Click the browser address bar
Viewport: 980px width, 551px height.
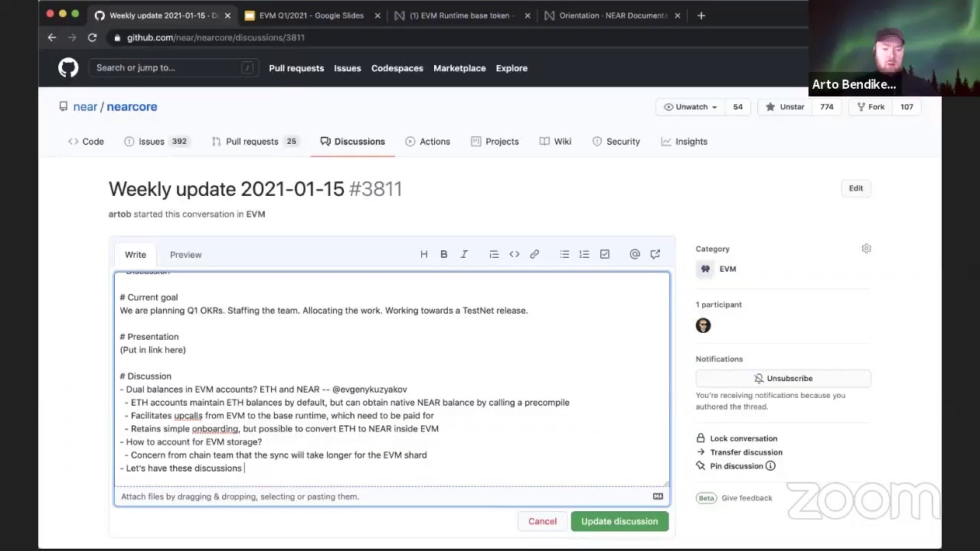tap(456, 37)
